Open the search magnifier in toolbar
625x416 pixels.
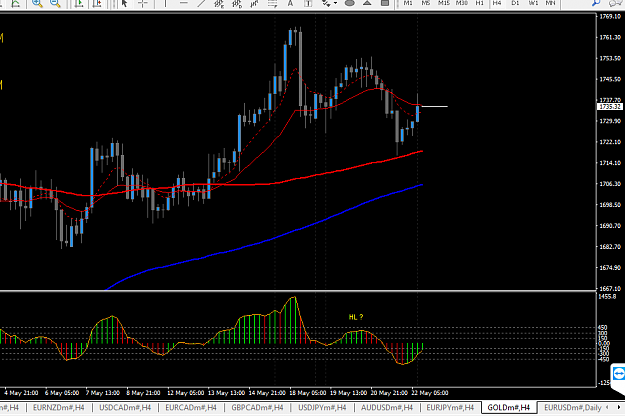(x=596, y=4)
